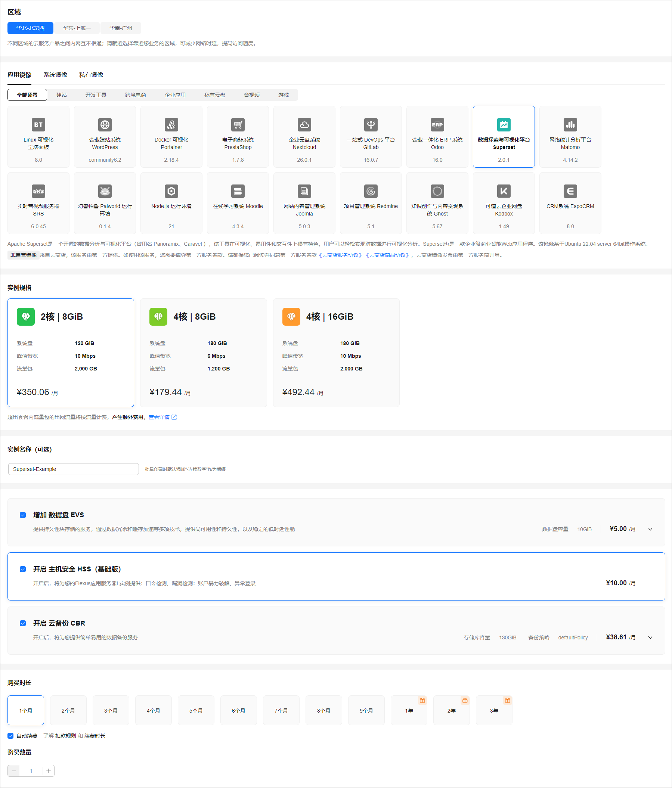Filter images by 开发工具 scenario
The height and width of the screenshot is (788, 672).
96,95
